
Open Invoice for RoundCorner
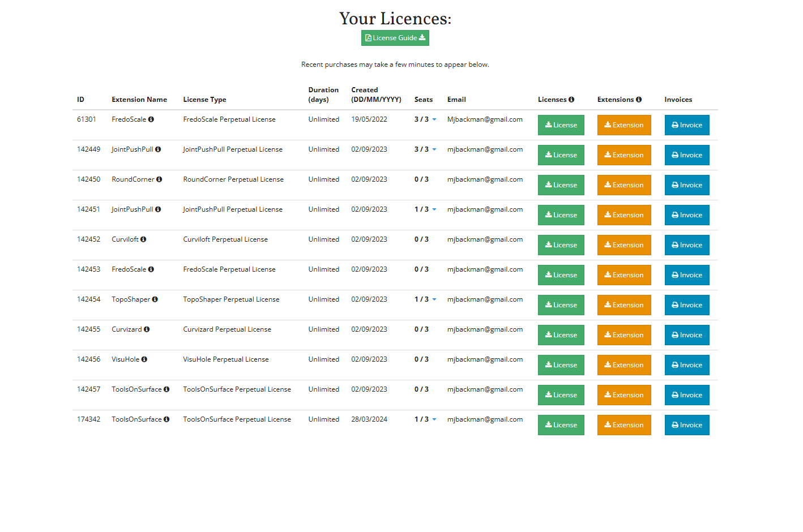pyautogui.click(x=687, y=185)
